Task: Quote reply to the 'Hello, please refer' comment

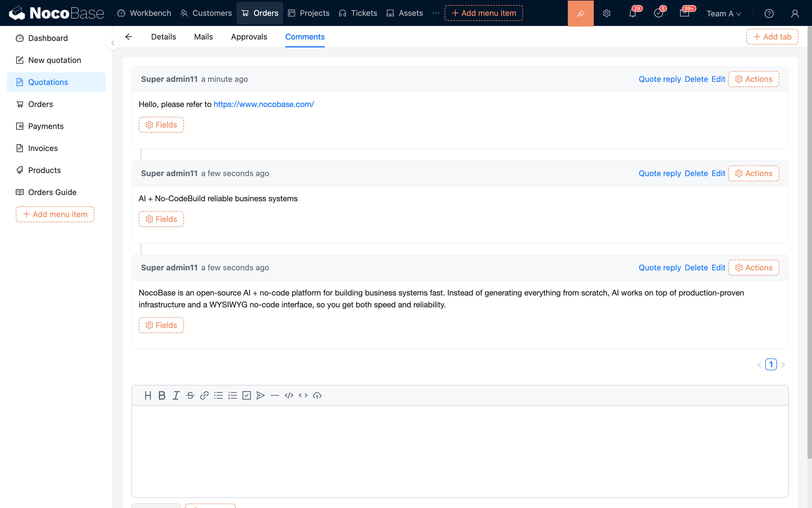Action: [x=660, y=79]
